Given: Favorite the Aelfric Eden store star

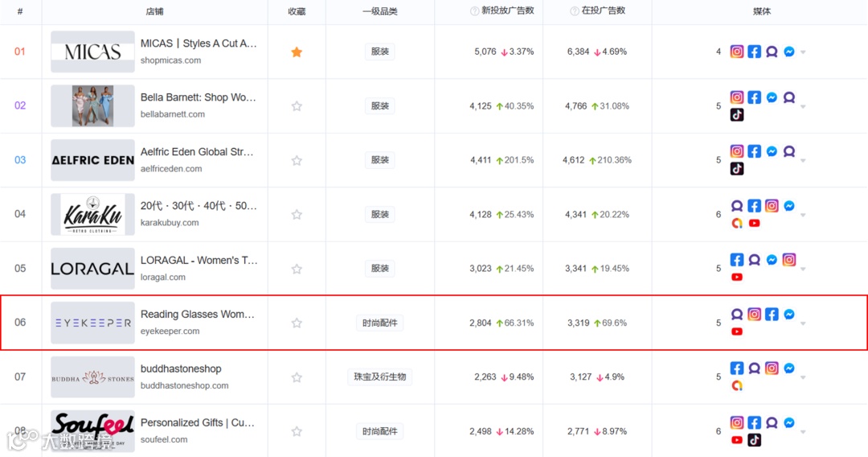Looking at the screenshot, I should click(x=297, y=161).
